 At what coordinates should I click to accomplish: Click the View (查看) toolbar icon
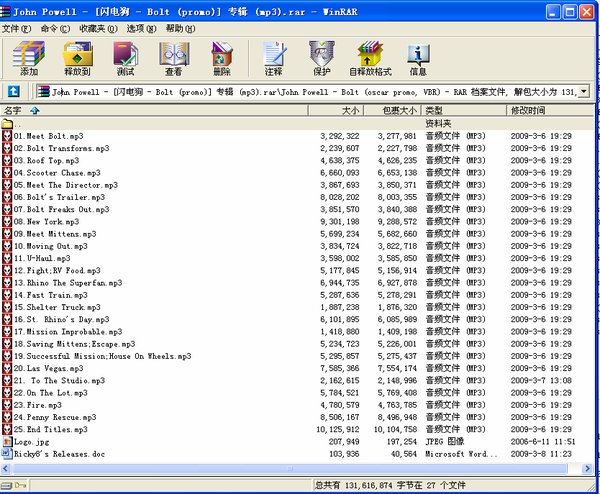pyautogui.click(x=174, y=58)
